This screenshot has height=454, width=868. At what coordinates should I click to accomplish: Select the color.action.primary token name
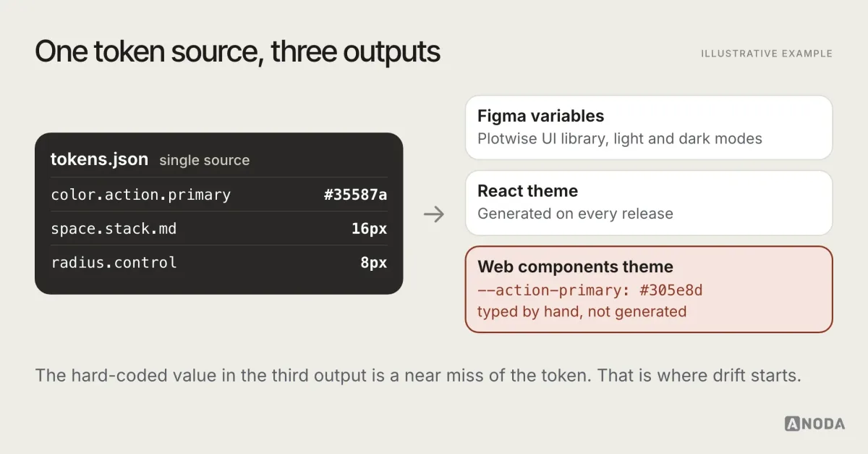tap(141, 195)
